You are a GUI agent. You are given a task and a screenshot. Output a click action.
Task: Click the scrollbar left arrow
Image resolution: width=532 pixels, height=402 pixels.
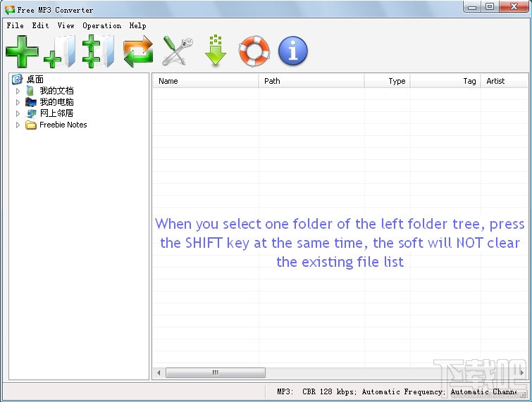tap(159, 372)
